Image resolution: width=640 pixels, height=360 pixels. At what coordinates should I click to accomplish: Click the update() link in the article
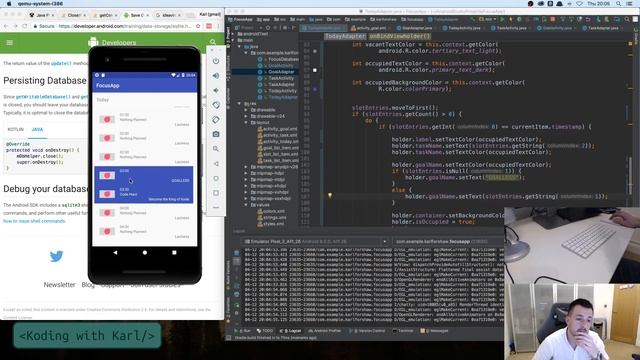(x=61, y=63)
